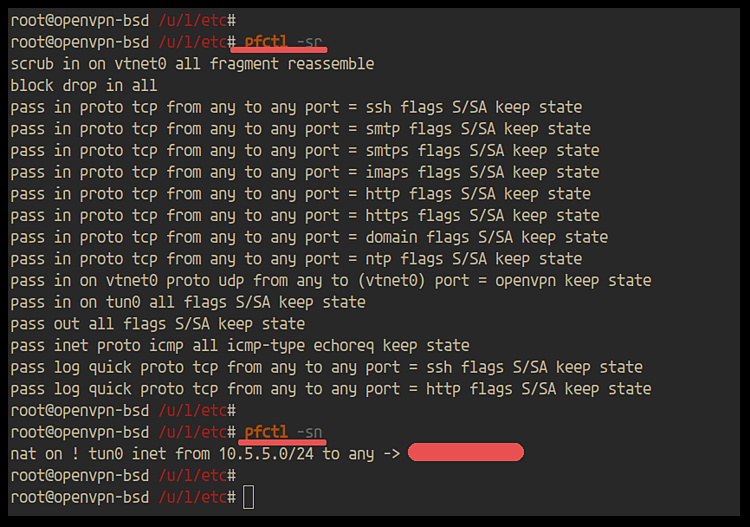The height and width of the screenshot is (527, 750).
Task: Click the pass in rule for port imaps
Action: [x=305, y=172]
